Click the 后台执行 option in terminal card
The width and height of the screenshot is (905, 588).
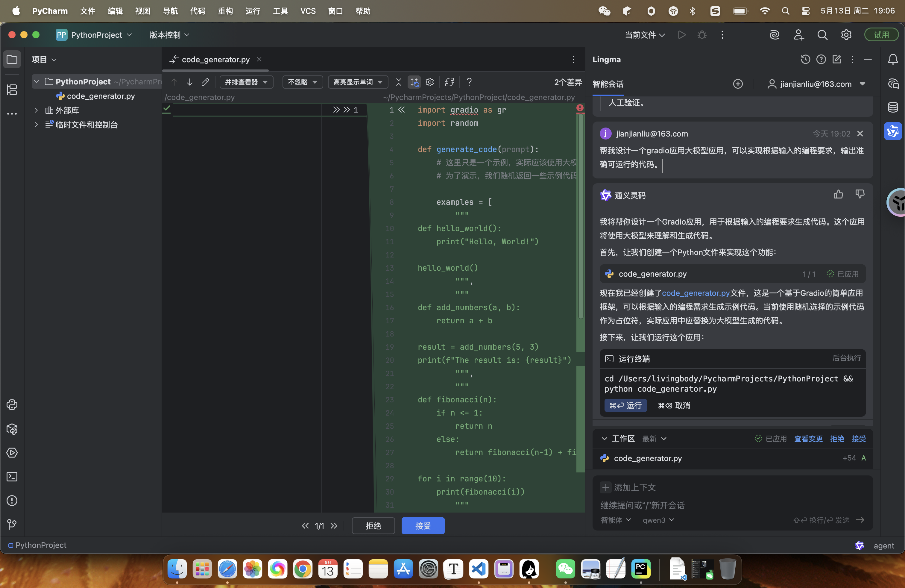tap(846, 358)
